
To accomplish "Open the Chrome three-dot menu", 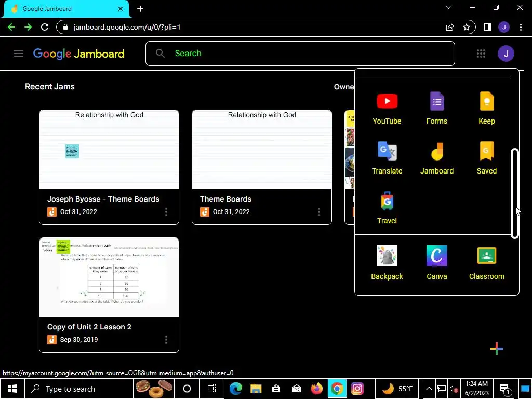I will [x=521, y=27].
